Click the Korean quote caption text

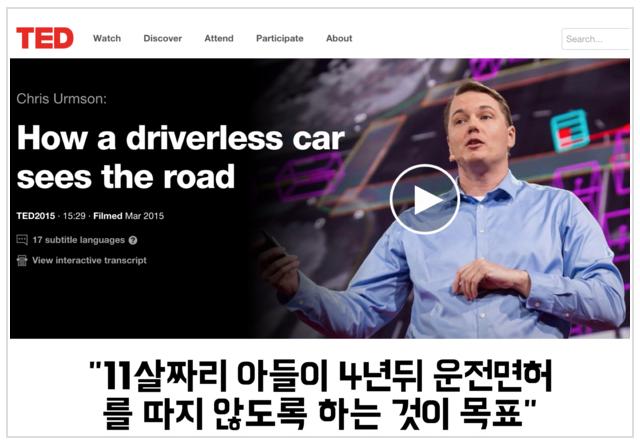(x=320, y=395)
